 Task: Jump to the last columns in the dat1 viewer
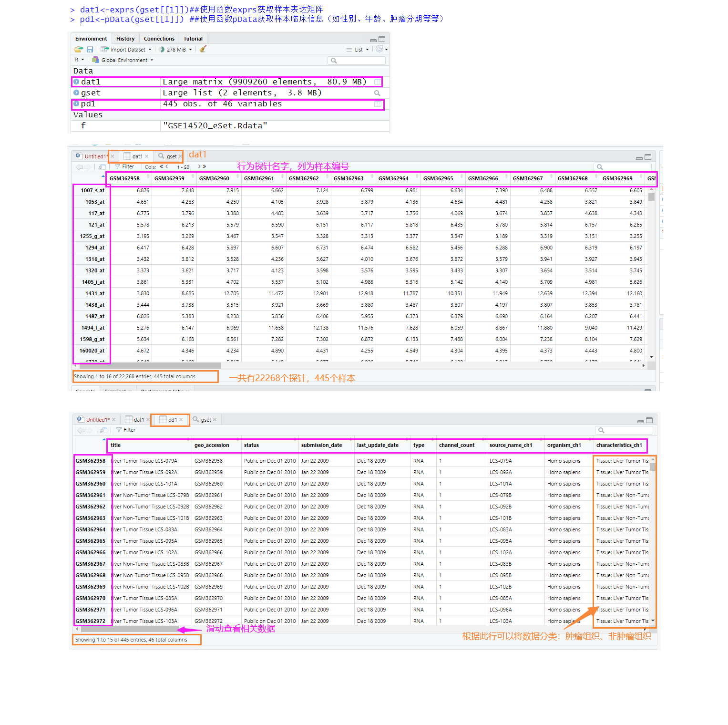pyautogui.click(x=205, y=166)
